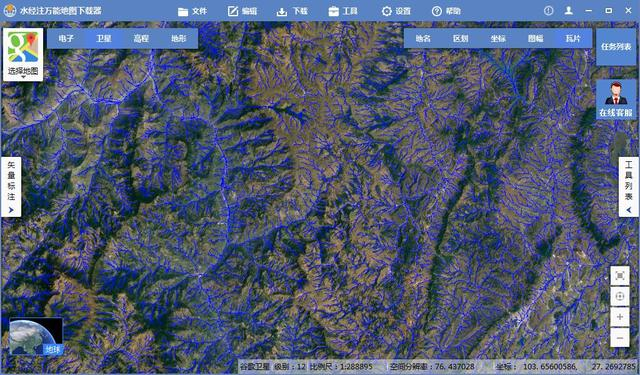Open the 帮助 (Help) menu

[446, 11]
